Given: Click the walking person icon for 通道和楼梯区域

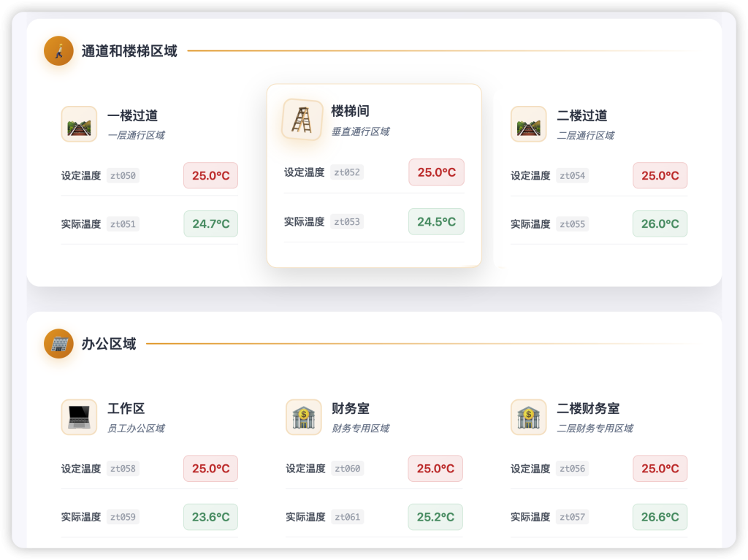Looking at the screenshot, I should [x=58, y=51].
